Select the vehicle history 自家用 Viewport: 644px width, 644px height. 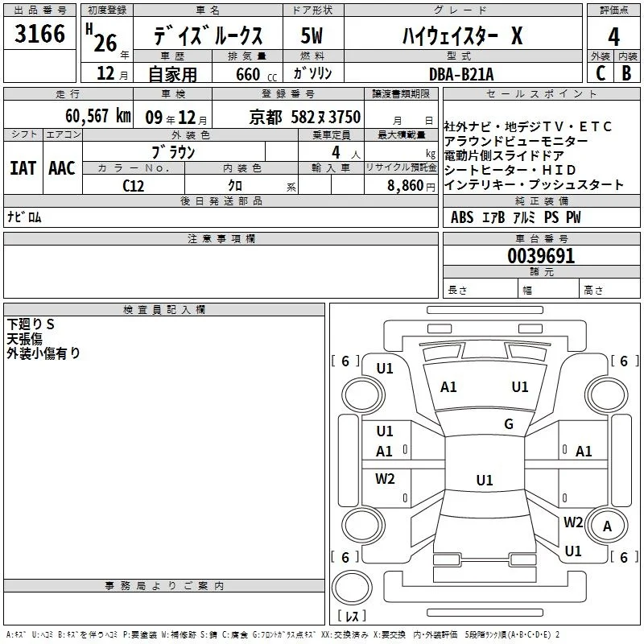coord(172,74)
